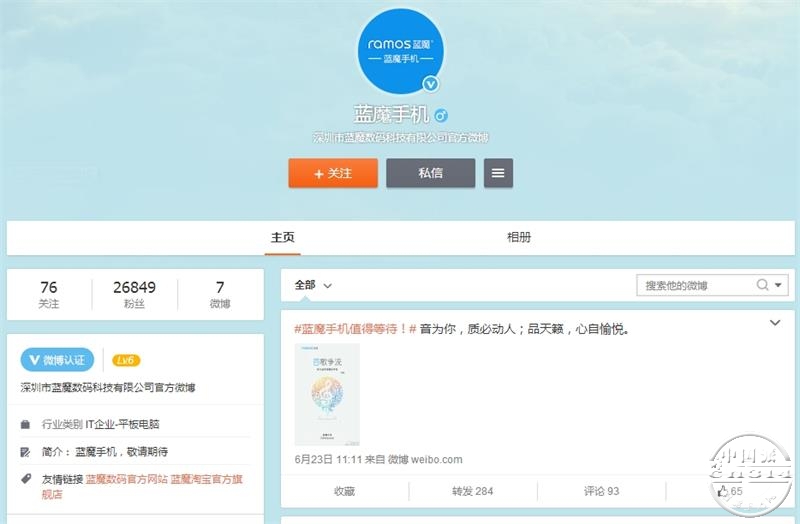Click the male gender icon beside 蓝魔手机

pos(441,115)
